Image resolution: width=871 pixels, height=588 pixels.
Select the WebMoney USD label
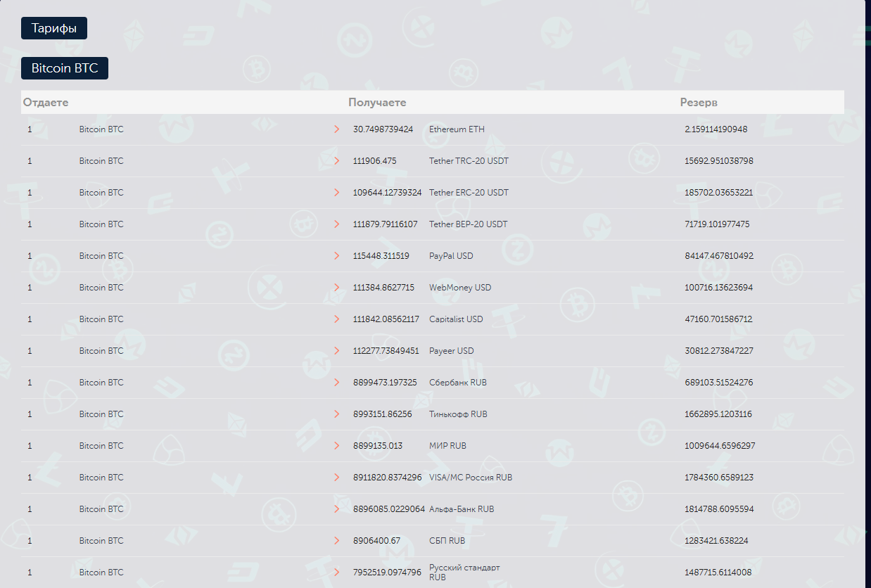(460, 288)
